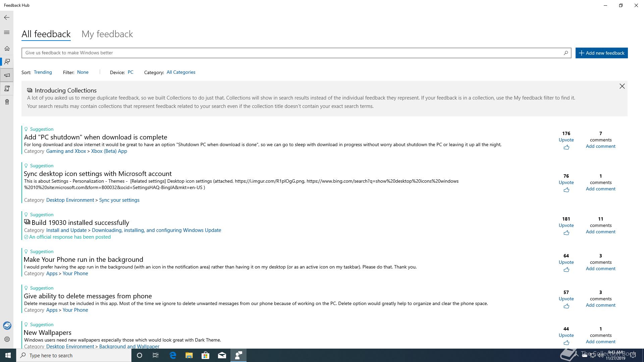Open the hamburger navigation menu
644x362 pixels.
pos(7,33)
